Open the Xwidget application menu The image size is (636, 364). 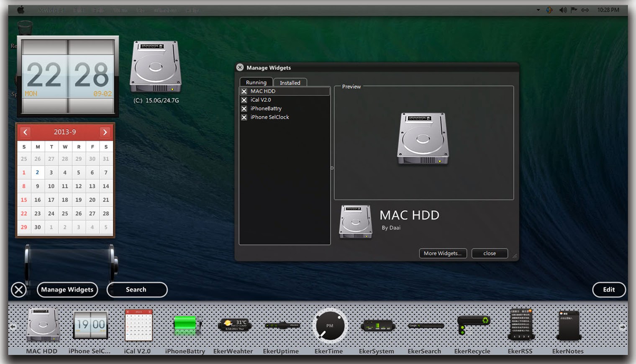(51, 10)
